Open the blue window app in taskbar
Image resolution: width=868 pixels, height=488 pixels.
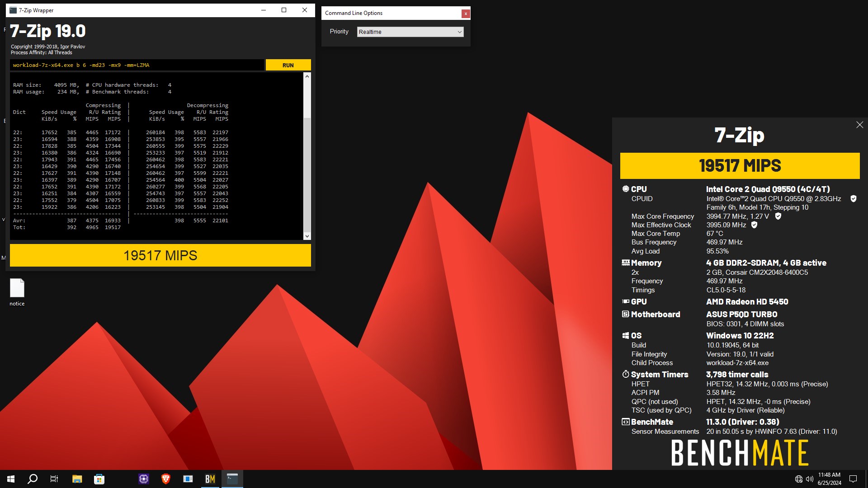click(188, 479)
